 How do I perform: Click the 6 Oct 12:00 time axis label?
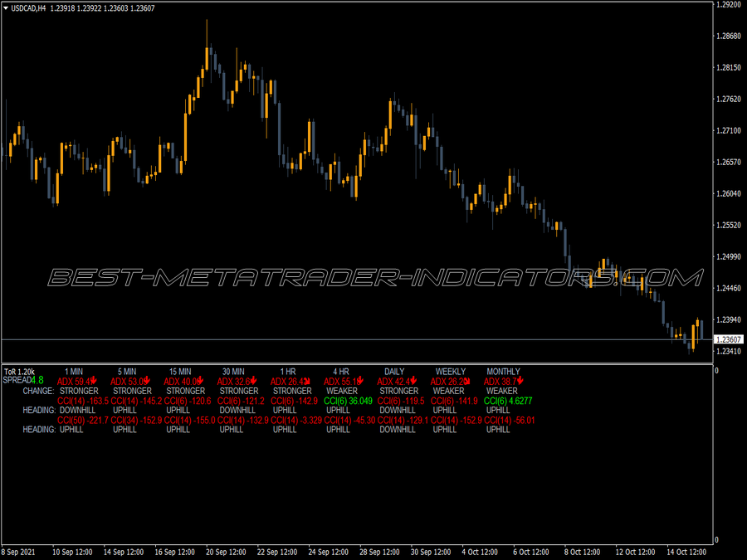tap(531, 552)
